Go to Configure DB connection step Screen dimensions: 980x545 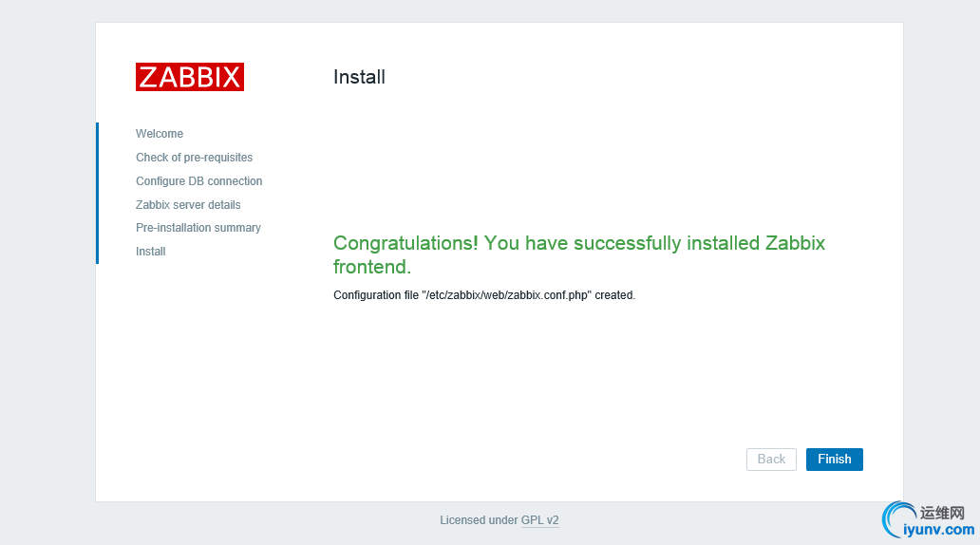tap(198, 181)
